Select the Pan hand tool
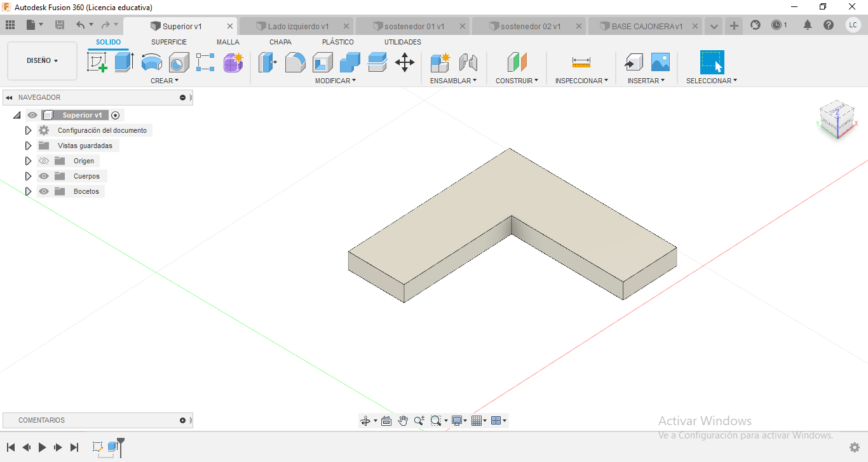 click(403, 420)
